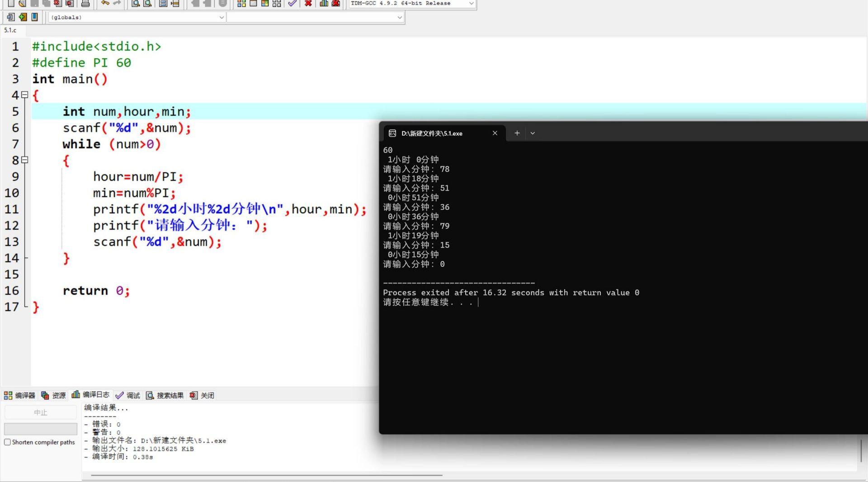Create a new source file
Screen dimensions: 868x482
pyautogui.click(x=11, y=3)
